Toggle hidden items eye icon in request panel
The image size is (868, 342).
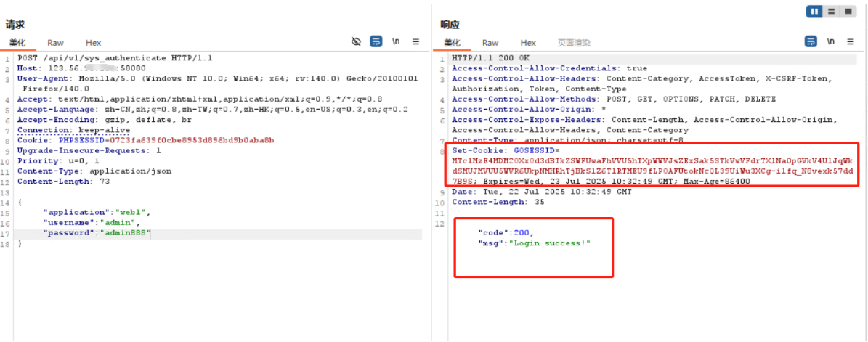pos(356,42)
